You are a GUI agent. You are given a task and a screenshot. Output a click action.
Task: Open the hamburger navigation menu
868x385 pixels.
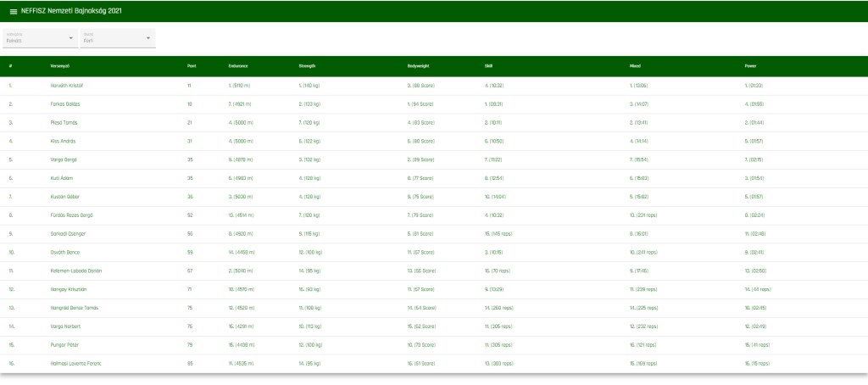(x=13, y=11)
